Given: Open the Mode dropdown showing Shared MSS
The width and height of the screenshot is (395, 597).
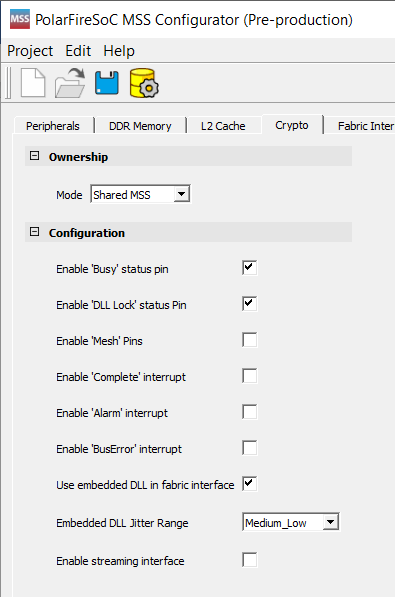Looking at the screenshot, I should pos(141,194).
